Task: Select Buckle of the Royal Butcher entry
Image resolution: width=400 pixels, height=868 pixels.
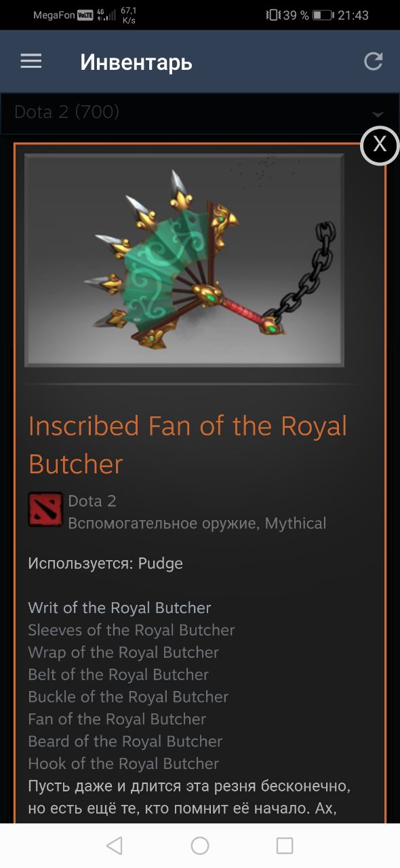Action: pos(128,697)
